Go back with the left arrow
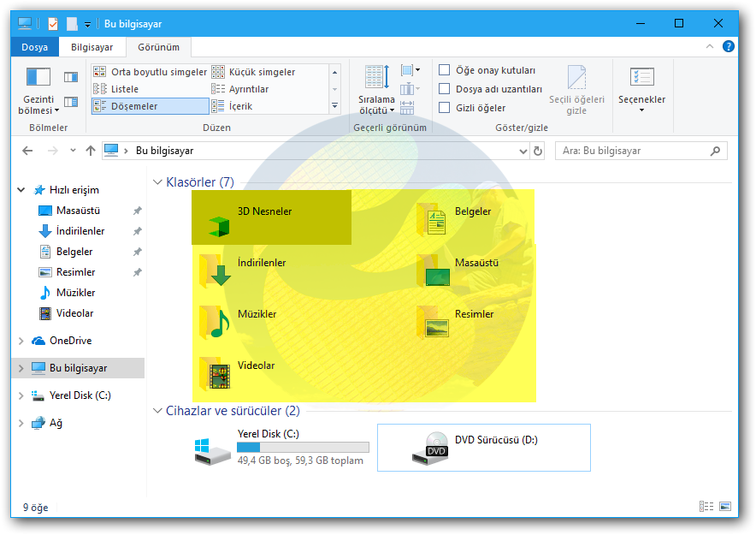 point(27,151)
